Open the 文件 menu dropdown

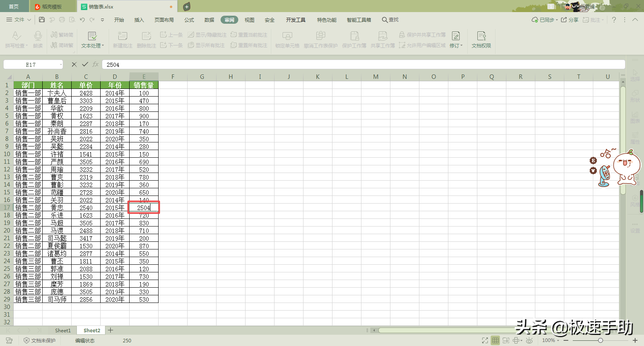pos(19,20)
